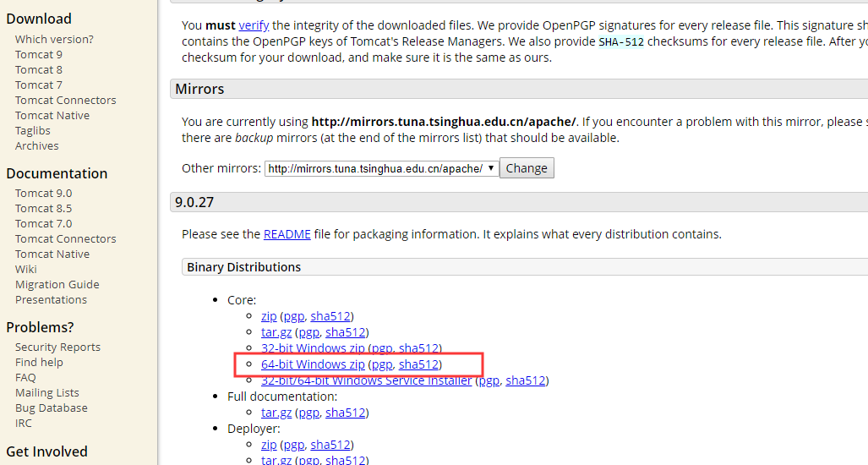868x465 pixels.
Task: Open Tomcat 9.0 documentation
Action: [43, 194]
